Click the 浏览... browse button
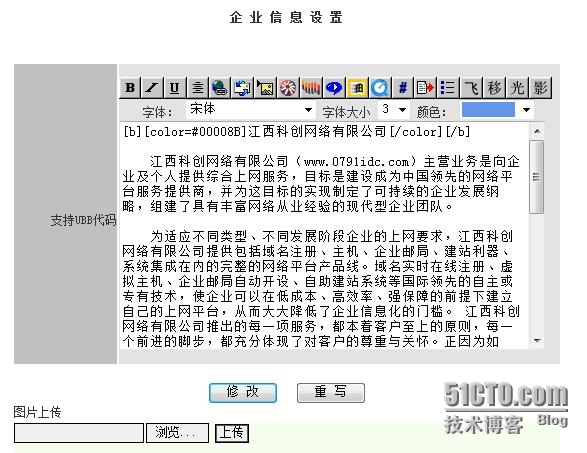 177,433
